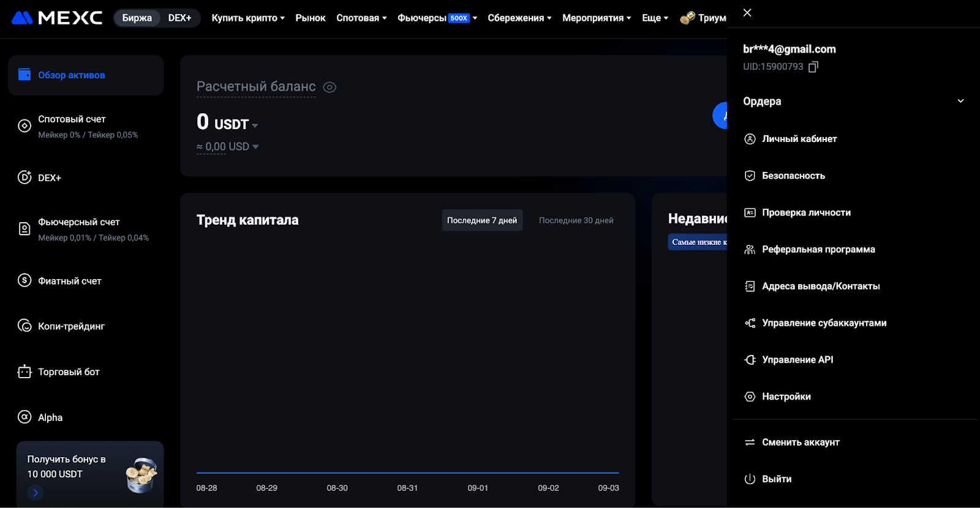Open the Купить крипто dropdown menu

click(248, 18)
